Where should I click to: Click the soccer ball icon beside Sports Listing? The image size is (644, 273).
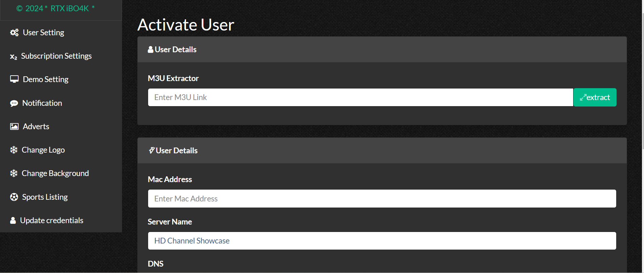pyautogui.click(x=14, y=197)
